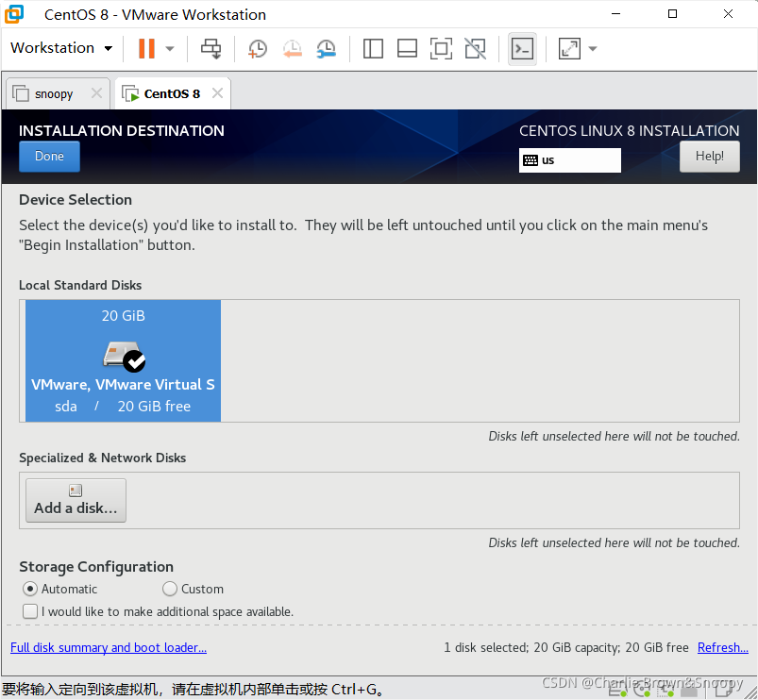Viewport: 758px width, 700px height.
Task: Toggle the thumbnail bar view
Action: [407, 49]
